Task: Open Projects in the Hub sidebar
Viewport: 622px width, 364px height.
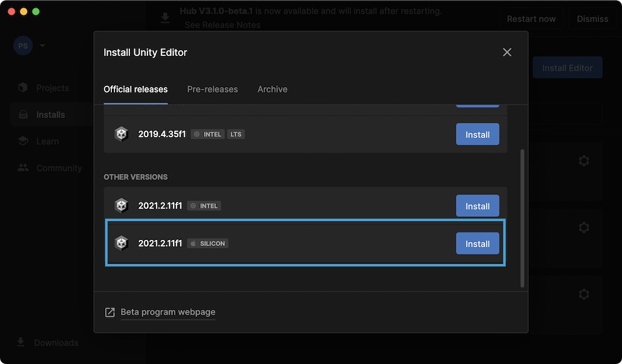Action: click(x=52, y=88)
